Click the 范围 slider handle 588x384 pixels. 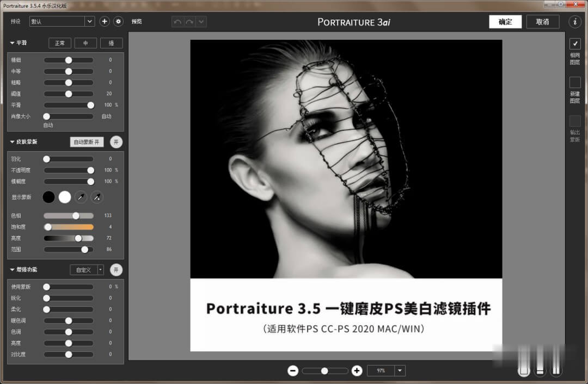[x=85, y=250]
